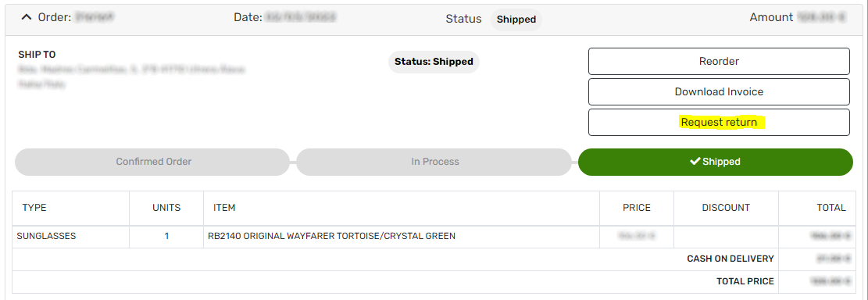Select the In Process progress step
The height and width of the screenshot is (300, 868).
point(434,162)
